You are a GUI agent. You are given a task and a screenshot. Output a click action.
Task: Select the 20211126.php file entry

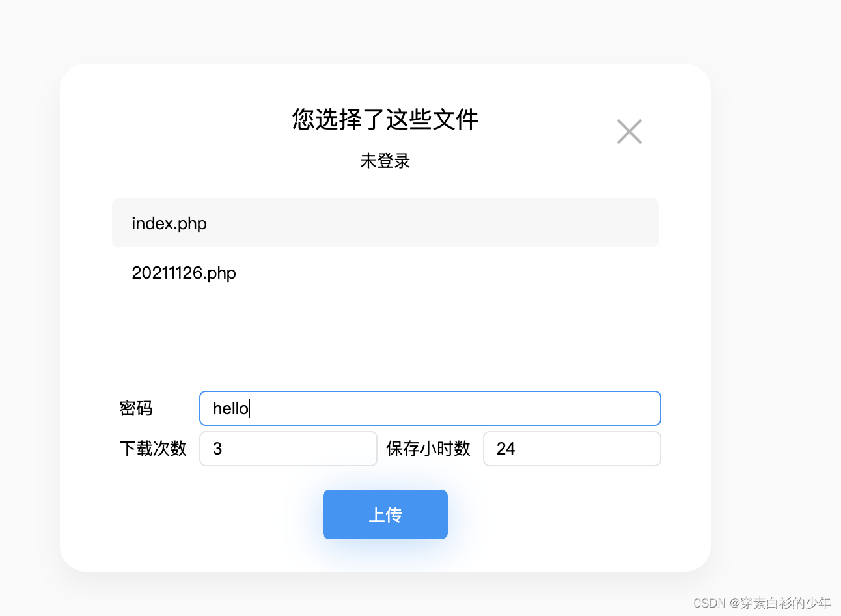[x=385, y=272]
